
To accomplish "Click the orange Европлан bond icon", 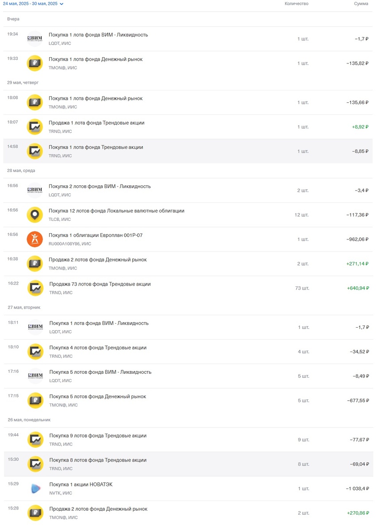I will pos(35,239).
